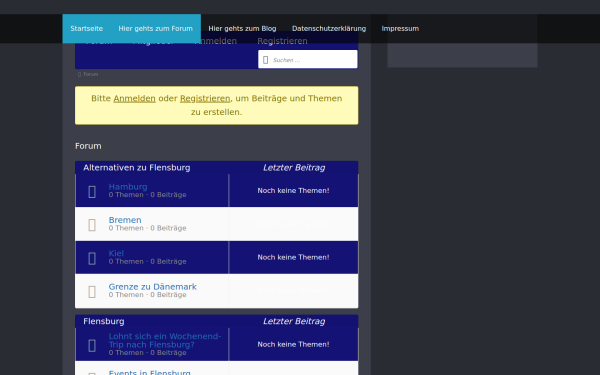The image size is (600, 375).
Task: Go to the Impressum page
Action: pyautogui.click(x=400, y=29)
